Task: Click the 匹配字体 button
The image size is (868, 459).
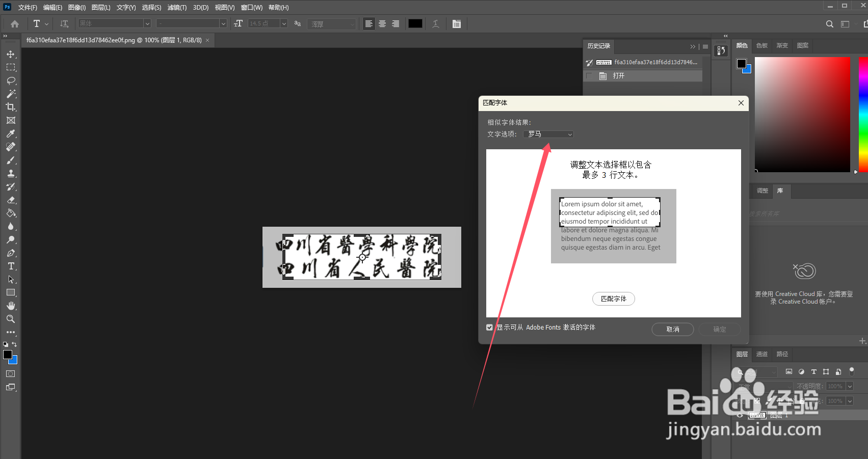Action: click(x=613, y=299)
